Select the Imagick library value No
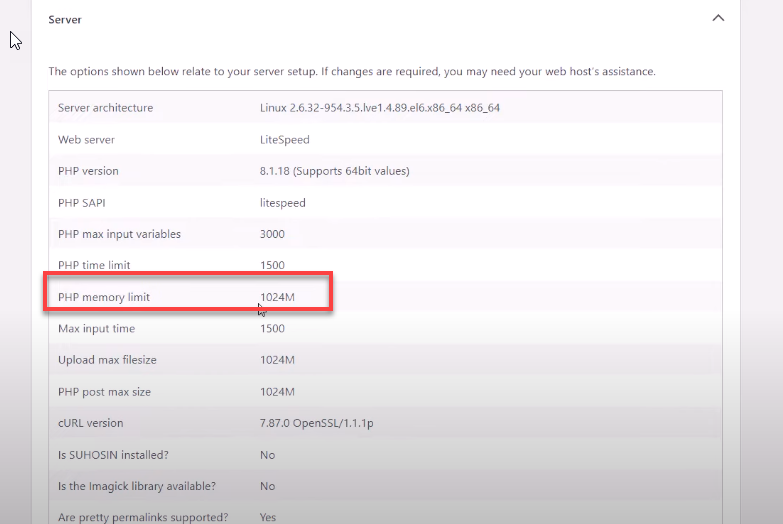783x524 pixels. coord(267,486)
